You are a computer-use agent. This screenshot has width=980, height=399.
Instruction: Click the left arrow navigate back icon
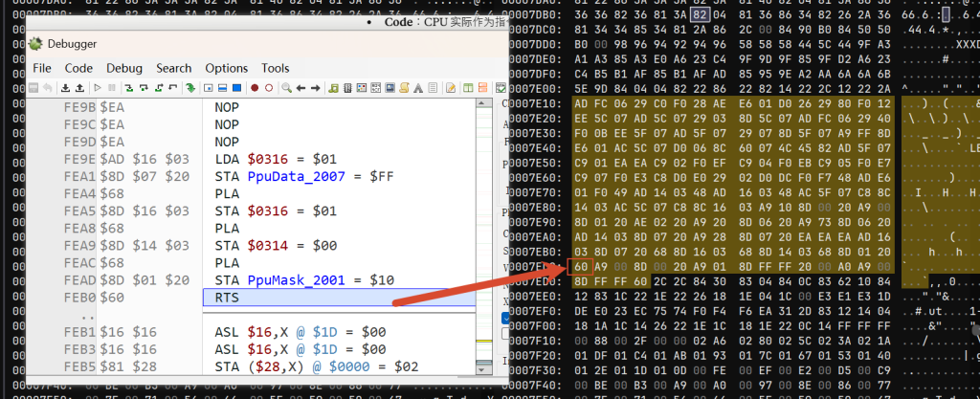(x=301, y=88)
